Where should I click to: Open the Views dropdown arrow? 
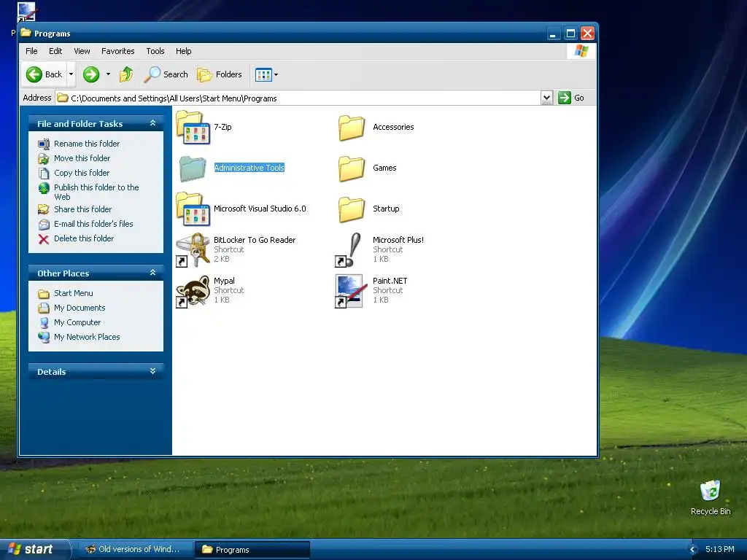276,74
